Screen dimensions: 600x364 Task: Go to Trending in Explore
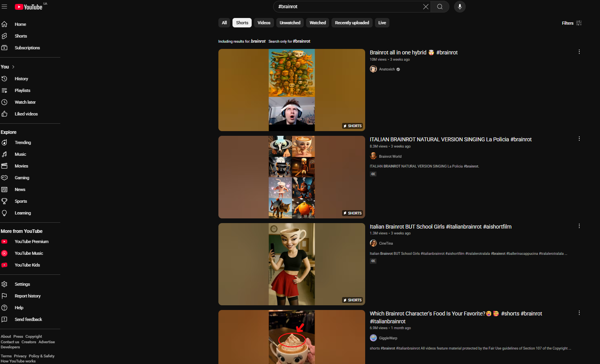(23, 142)
